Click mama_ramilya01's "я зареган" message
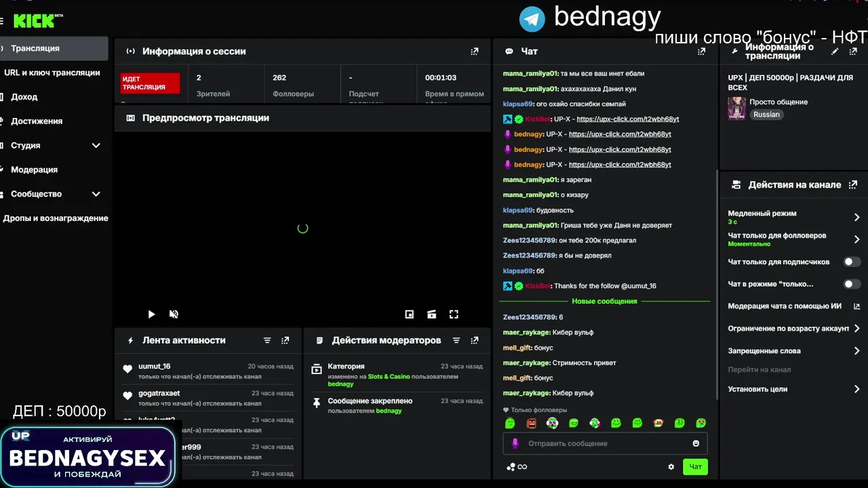Viewport: 868px width, 488px height. pyautogui.click(x=547, y=180)
